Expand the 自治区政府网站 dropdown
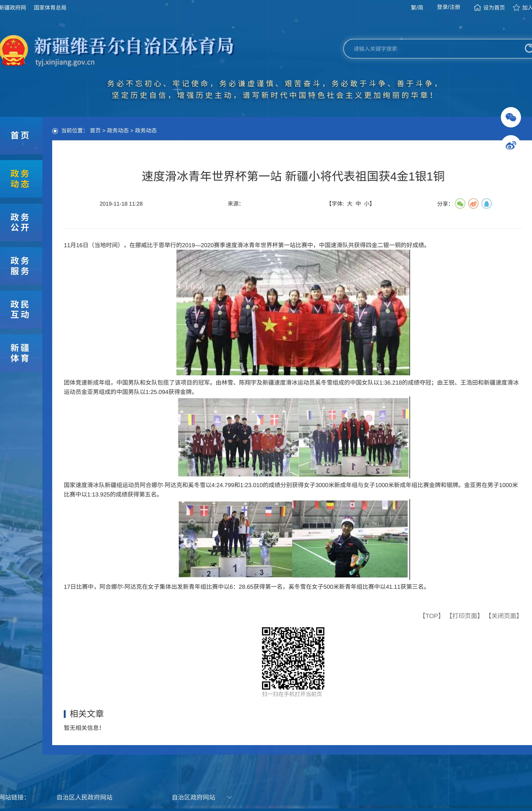Screen dimensions: 532x811 point(229,797)
